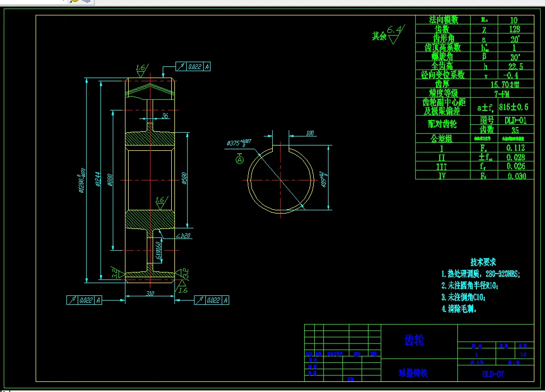Select the 0.030 tolerance value

coord(516,176)
